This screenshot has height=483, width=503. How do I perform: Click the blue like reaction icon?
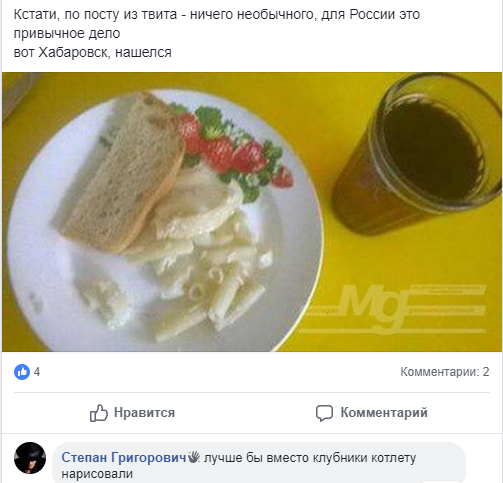coord(22,372)
